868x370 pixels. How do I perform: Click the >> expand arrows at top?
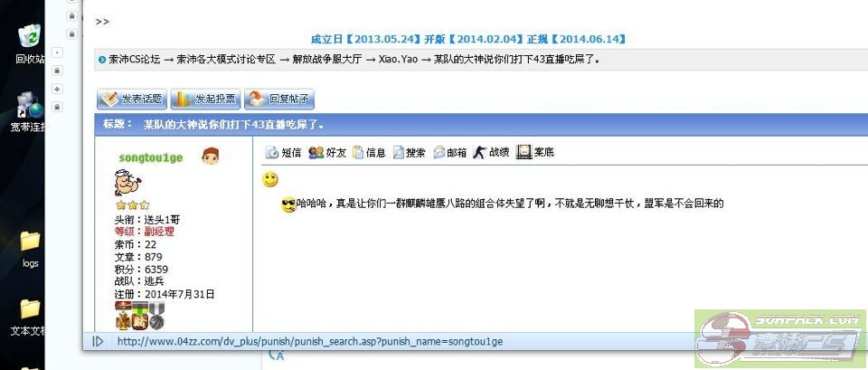pyautogui.click(x=102, y=22)
